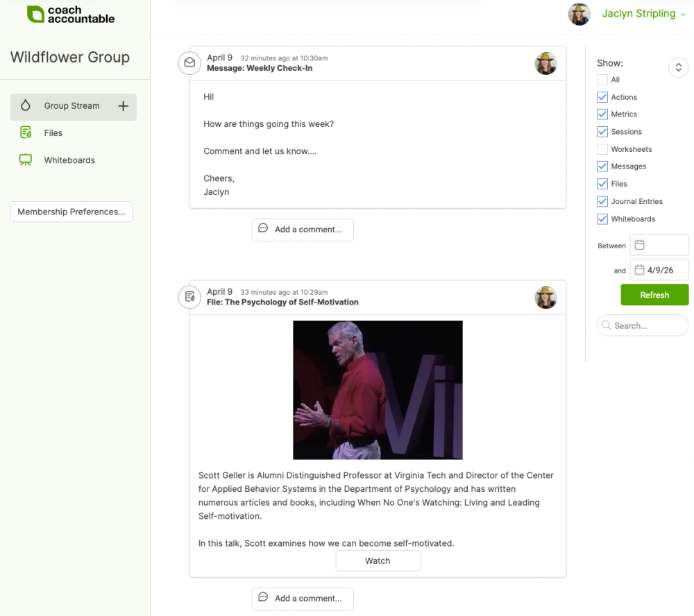Click text 'How are things going this week?'
The image size is (694, 616).
pos(269,124)
